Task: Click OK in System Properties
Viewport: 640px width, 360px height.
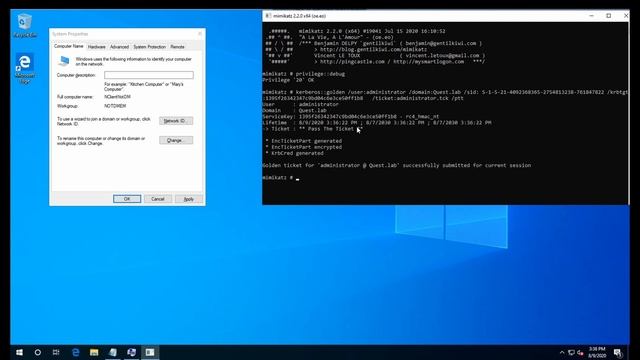Action: point(127,199)
